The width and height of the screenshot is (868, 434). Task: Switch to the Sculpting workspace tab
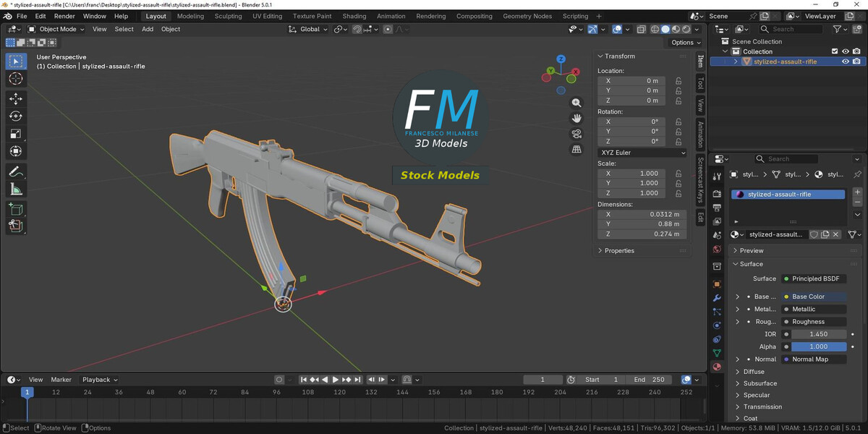[x=228, y=16]
